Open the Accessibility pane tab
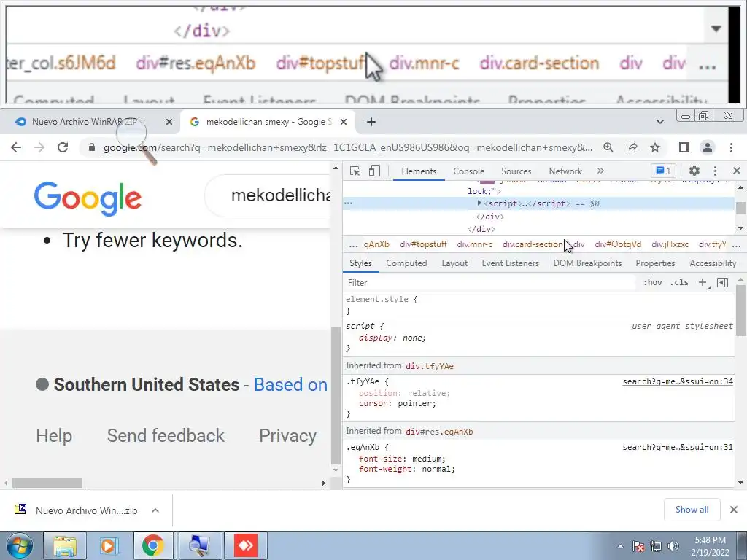Image resolution: width=747 pixels, height=560 pixels. click(713, 262)
